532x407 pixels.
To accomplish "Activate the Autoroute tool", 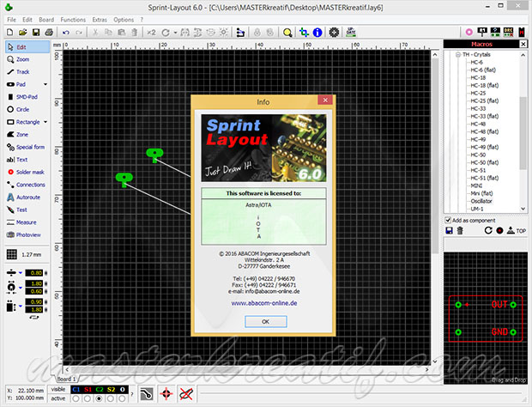I will (27, 197).
